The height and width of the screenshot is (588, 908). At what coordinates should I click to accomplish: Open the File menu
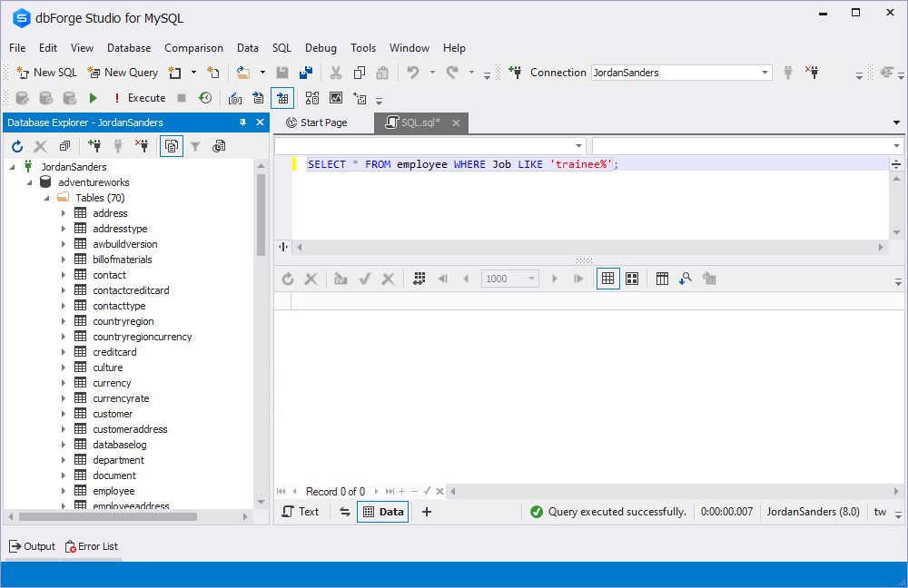(x=17, y=48)
